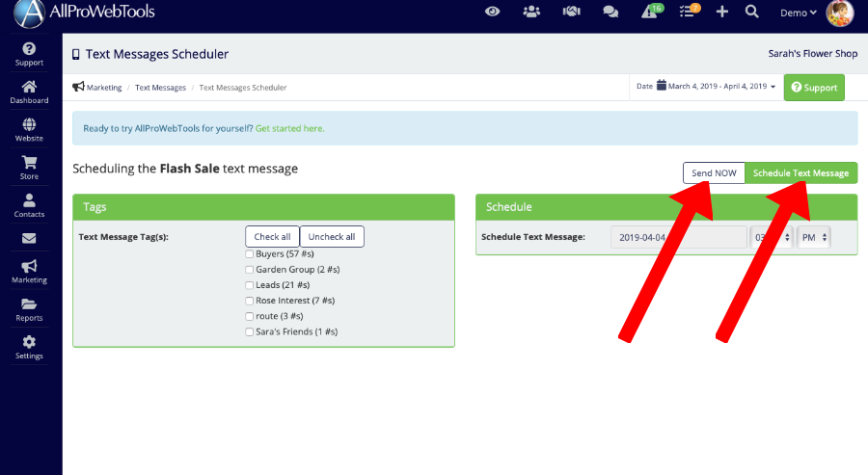Open the envelope mail icon in sidebar

(29, 238)
